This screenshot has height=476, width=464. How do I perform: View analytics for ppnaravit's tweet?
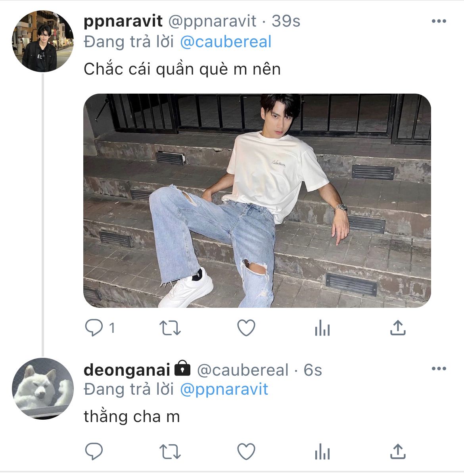point(322,328)
